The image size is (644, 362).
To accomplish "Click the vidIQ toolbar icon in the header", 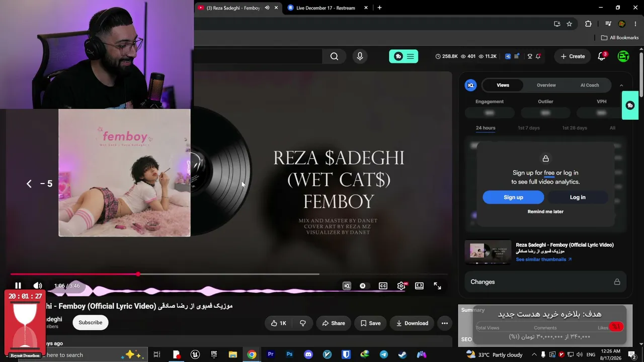I will point(508,56).
